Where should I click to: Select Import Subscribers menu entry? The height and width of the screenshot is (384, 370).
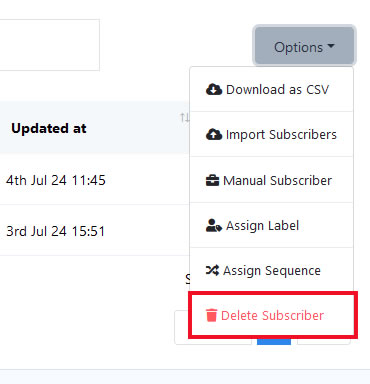271,134
